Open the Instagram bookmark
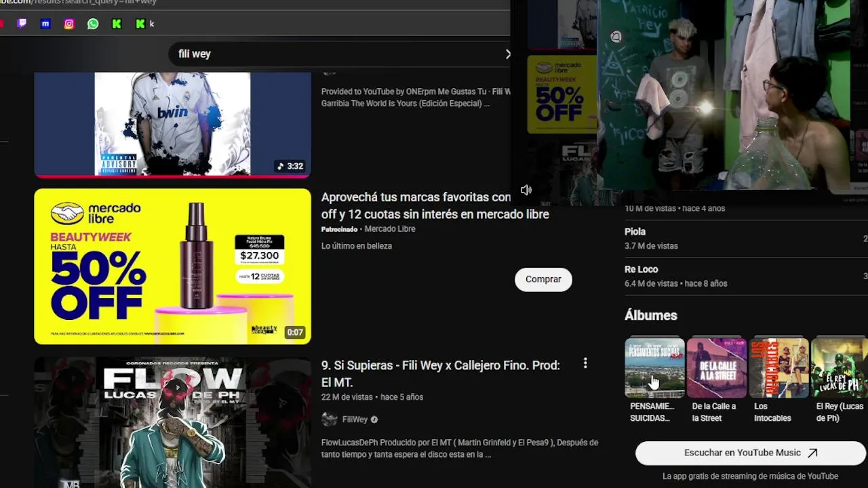The height and width of the screenshot is (488, 868). click(69, 24)
